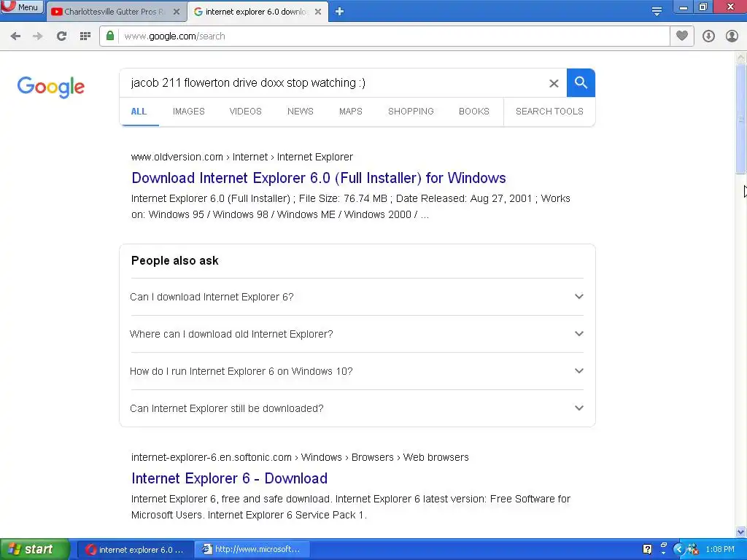The width and height of the screenshot is (747, 560).
Task: Switch to Charlottesville Gutter Pros YouTube tab
Action: tap(115, 12)
